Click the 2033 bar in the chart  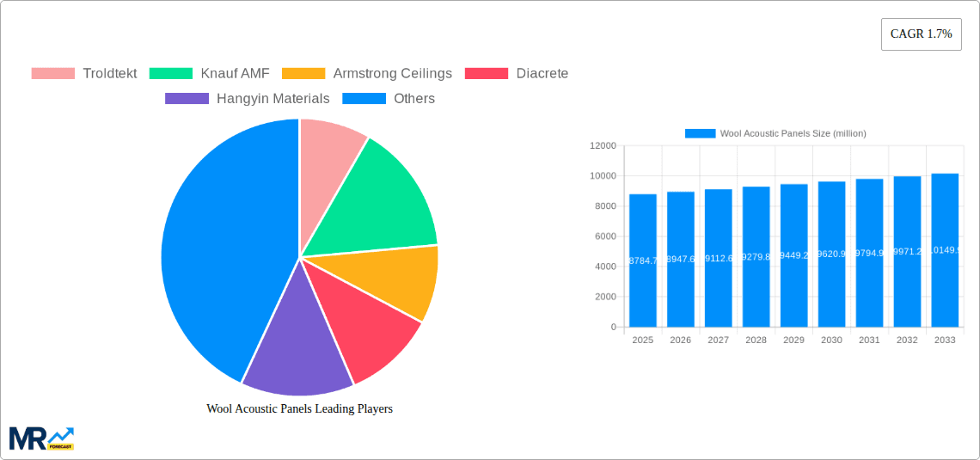(945, 250)
